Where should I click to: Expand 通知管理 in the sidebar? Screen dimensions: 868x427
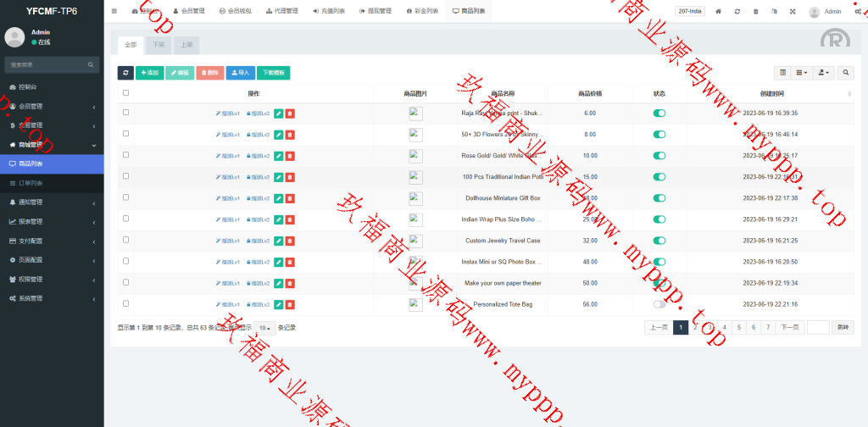[52, 202]
